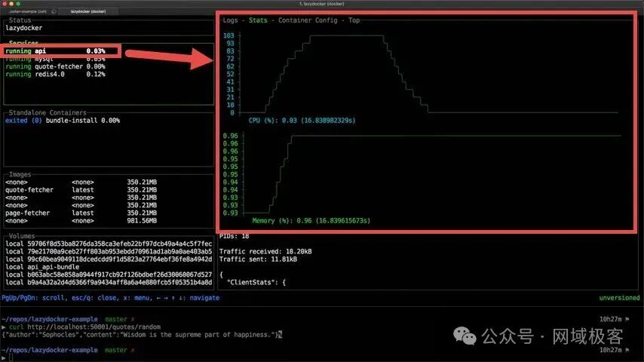Click the Traffic received 18.20kB line

pyautogui.click(x=265, y=251)
